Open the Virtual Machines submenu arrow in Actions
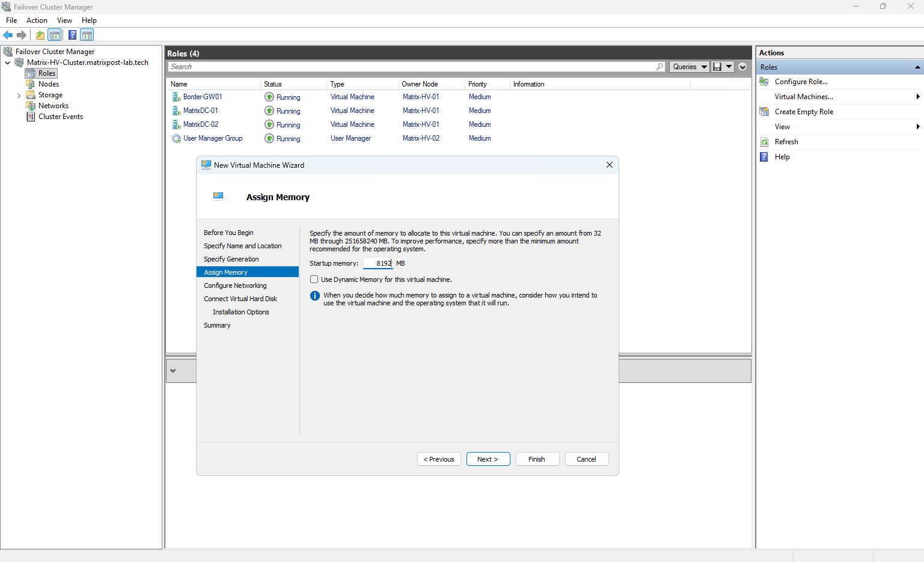Screen dimensions: 924x562 (917, 97)
